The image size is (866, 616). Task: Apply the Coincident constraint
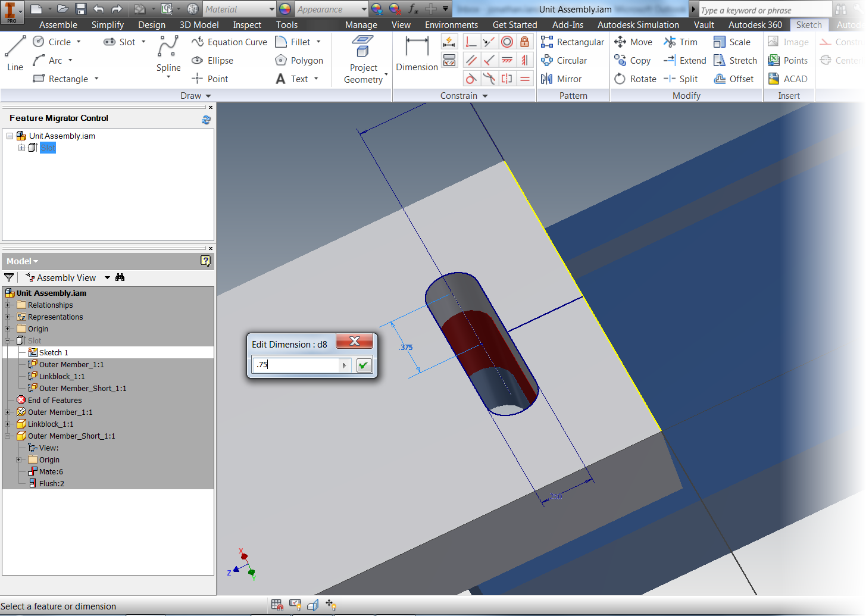click(471, 42)
